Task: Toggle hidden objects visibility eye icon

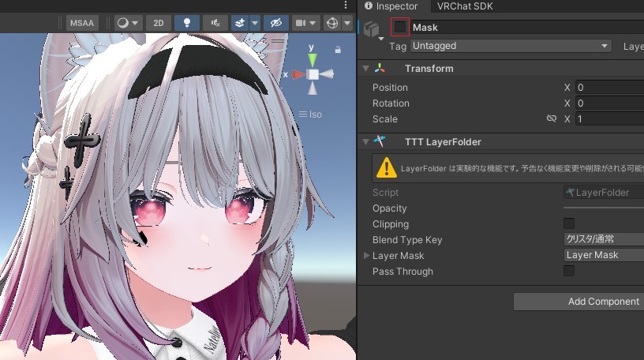Action: [x=276, y=23]
